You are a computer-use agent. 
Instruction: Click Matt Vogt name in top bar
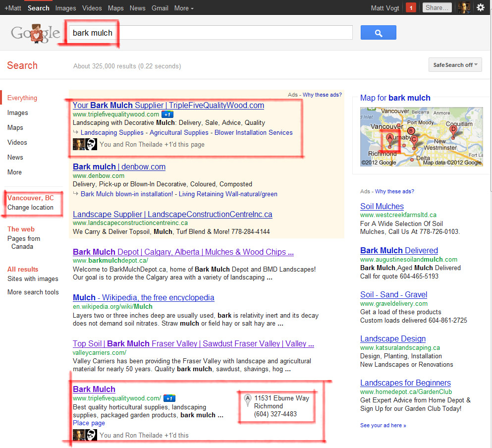(x=385, y=8)
